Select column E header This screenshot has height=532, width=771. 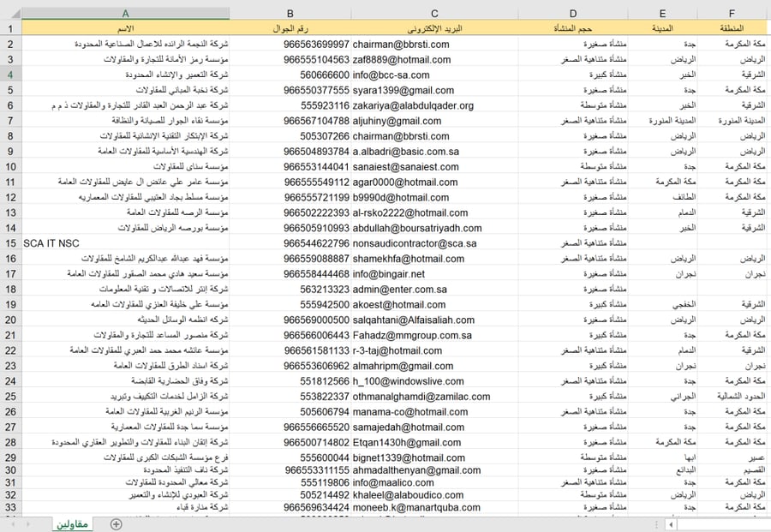point(662,14)
